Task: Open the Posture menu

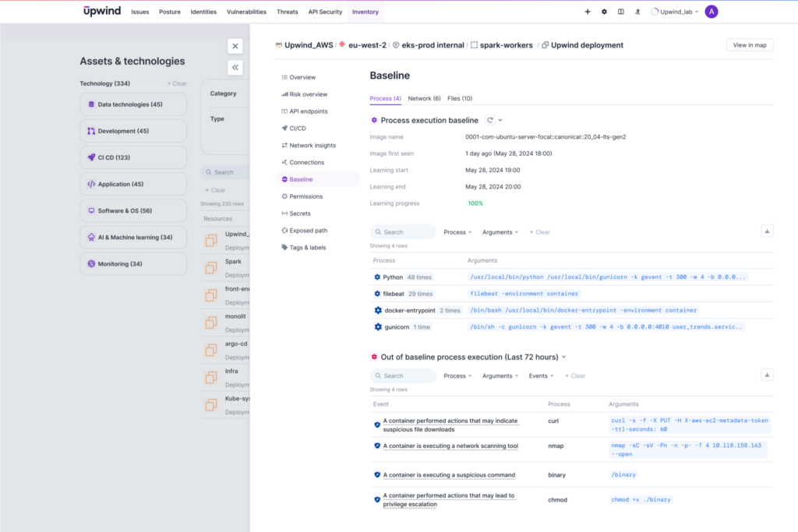Action: [x=169, y=12]
